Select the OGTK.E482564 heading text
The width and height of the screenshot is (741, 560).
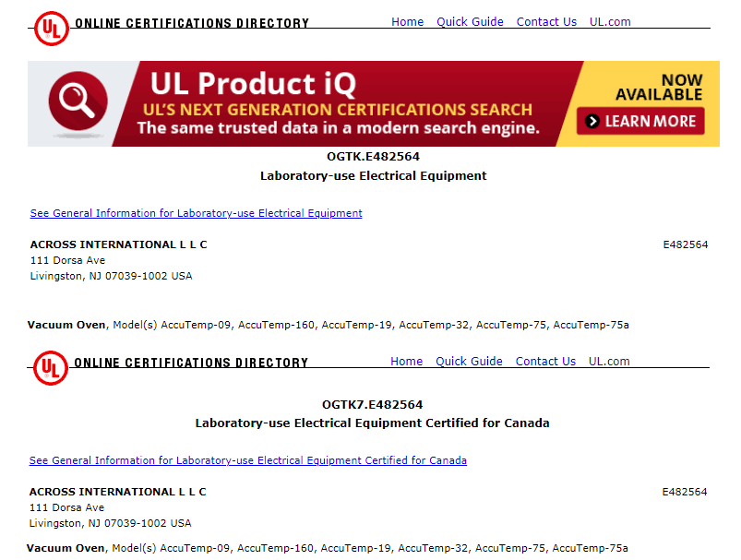(374, 157)
